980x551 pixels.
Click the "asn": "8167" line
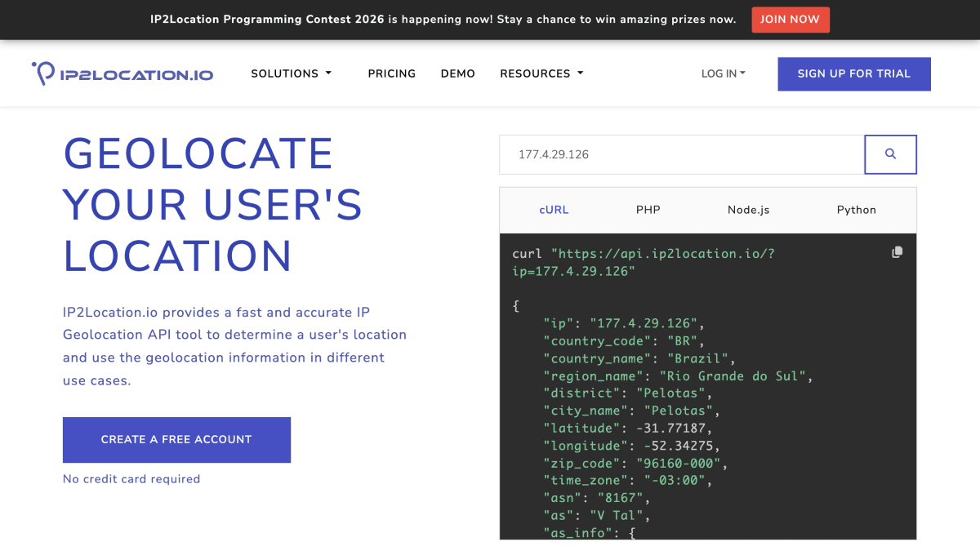(x=597, y=498)
